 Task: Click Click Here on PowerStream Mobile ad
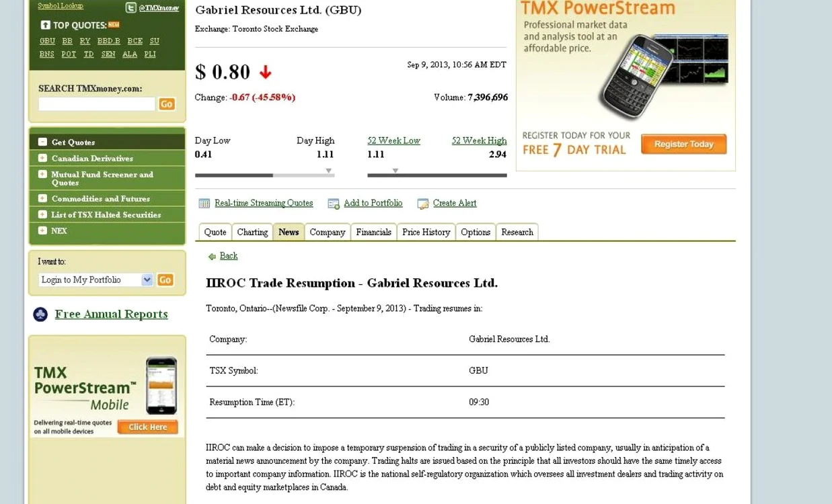pos(147,427)
